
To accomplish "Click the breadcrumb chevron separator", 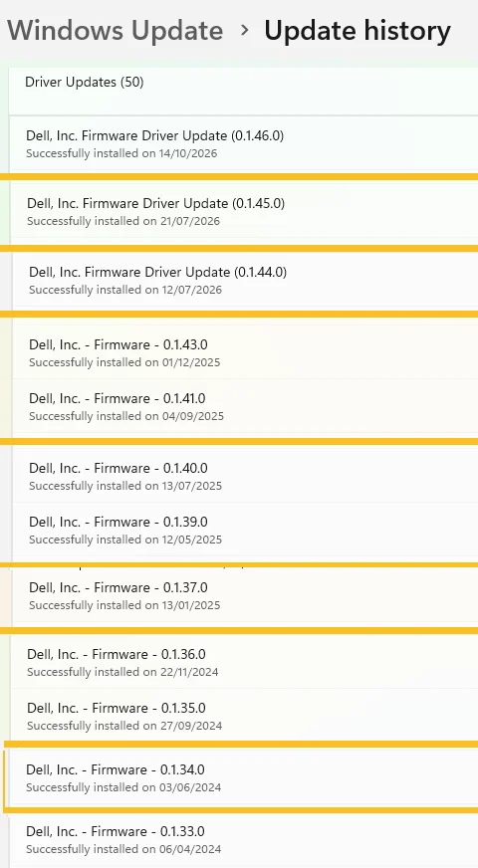I will (244, 31).
